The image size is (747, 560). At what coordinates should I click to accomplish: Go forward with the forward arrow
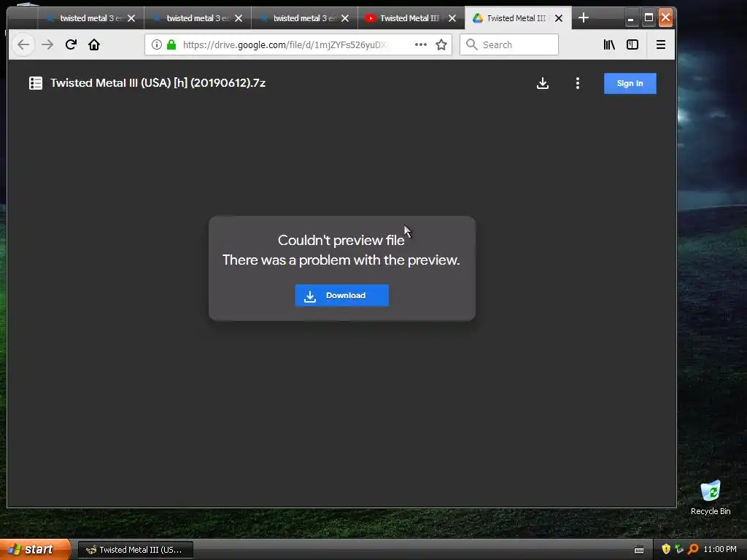coord(47,44)
